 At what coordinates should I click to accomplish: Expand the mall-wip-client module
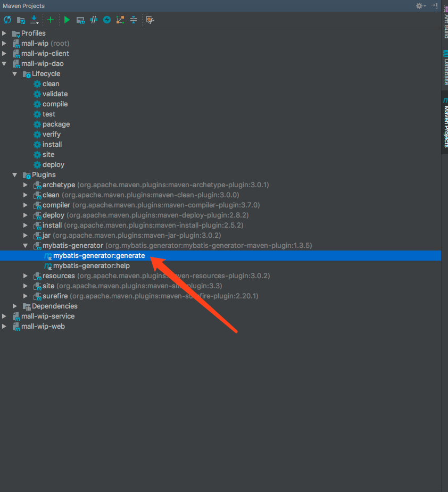click(x=4, y=53)
